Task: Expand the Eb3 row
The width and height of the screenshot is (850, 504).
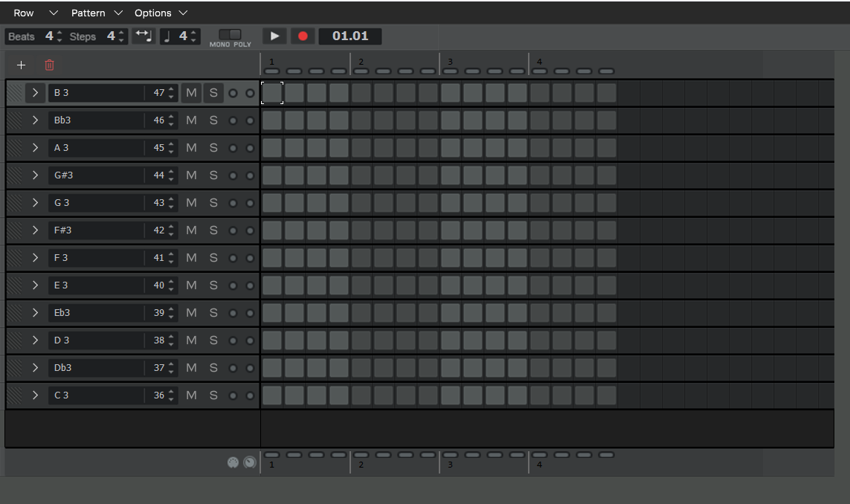Action: click(x=34, y=312)
